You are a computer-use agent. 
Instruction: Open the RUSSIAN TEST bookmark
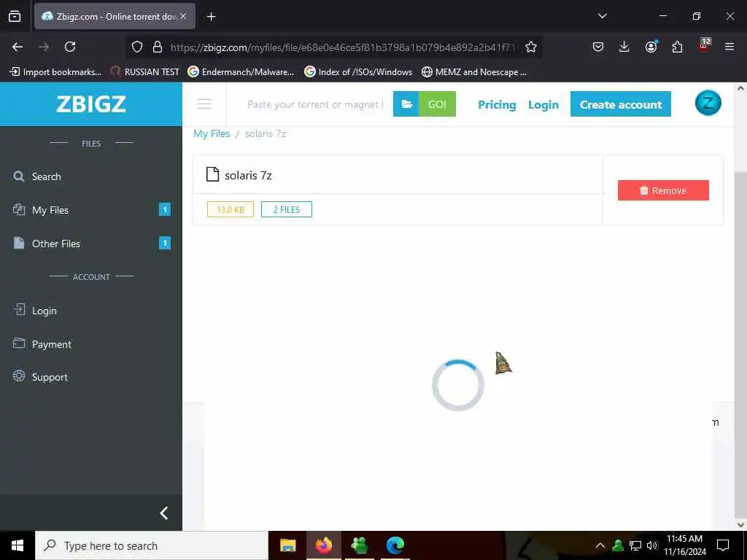(145, 72)
